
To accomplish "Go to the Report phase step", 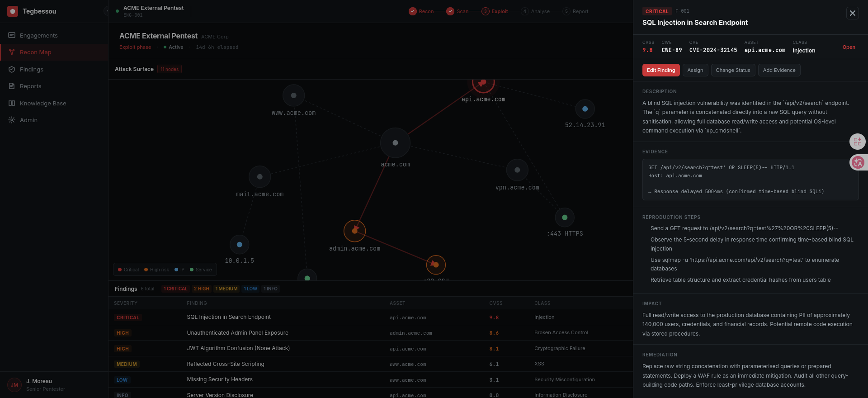I will point(576,11).
